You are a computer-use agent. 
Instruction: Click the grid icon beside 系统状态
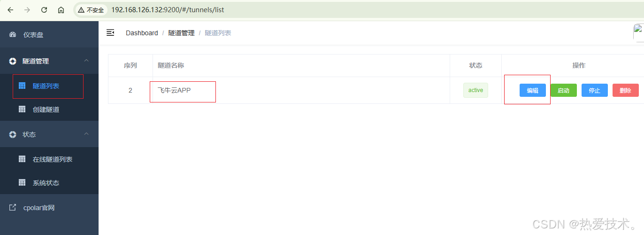coord(22,183)
